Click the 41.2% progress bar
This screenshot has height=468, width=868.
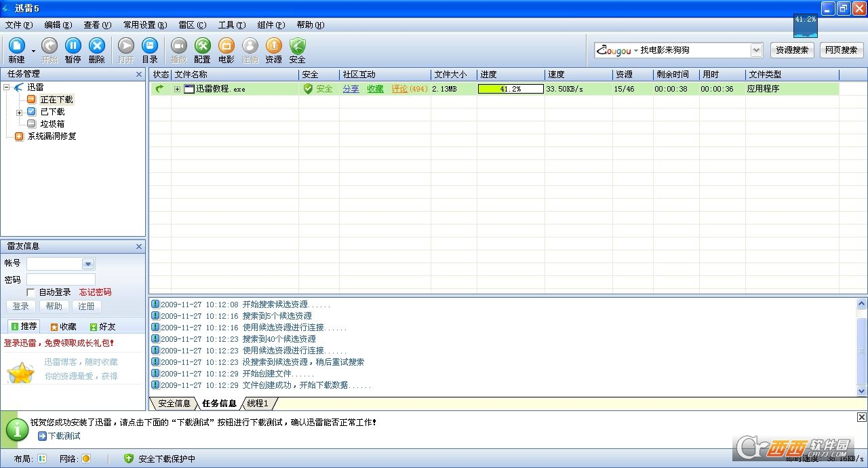click(511, 89)
